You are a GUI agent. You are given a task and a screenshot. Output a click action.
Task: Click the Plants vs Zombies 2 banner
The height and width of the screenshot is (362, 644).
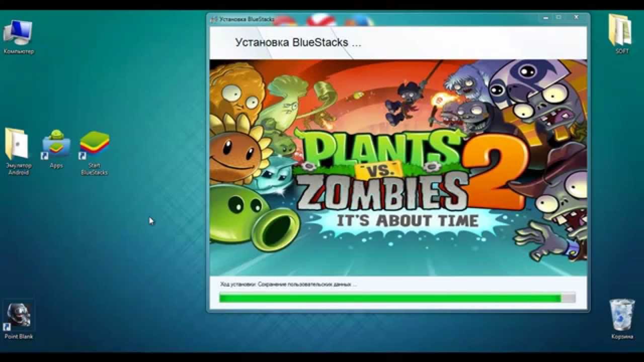point(398,167)
